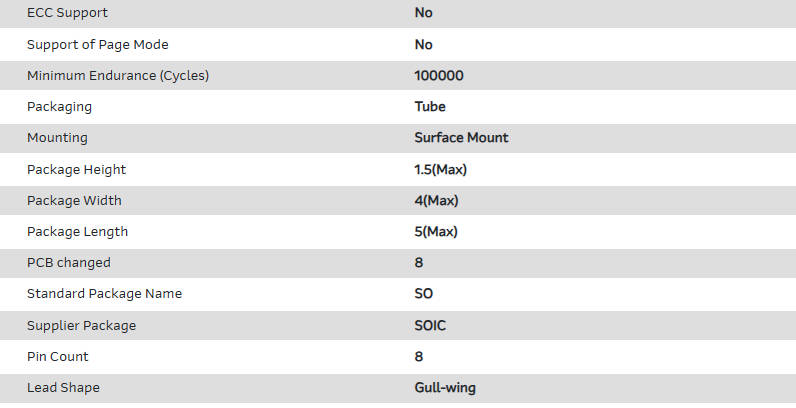Click the Minimum Endurance (Cycles) label
This screenshot has width=796, height=408.
[118, 75]
